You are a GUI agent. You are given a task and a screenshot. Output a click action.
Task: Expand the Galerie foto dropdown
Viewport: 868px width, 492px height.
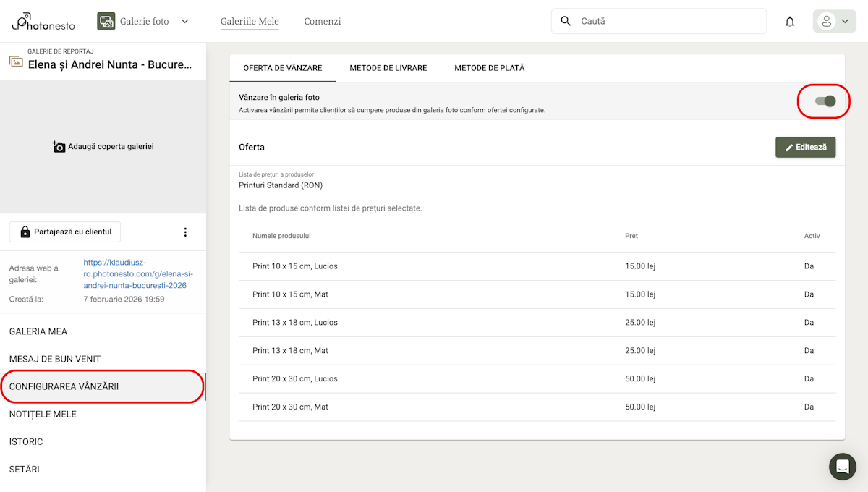[x=185, y=22]
